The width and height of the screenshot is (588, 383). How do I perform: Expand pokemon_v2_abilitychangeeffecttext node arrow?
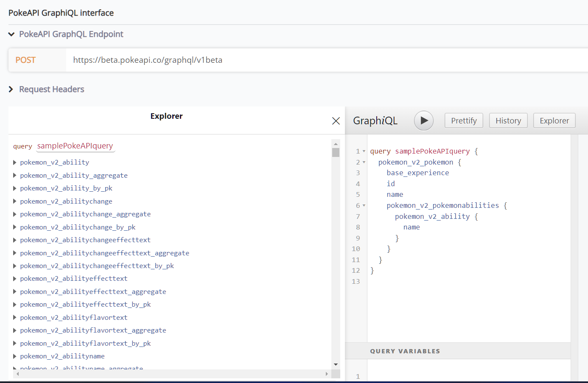[15, 240]
